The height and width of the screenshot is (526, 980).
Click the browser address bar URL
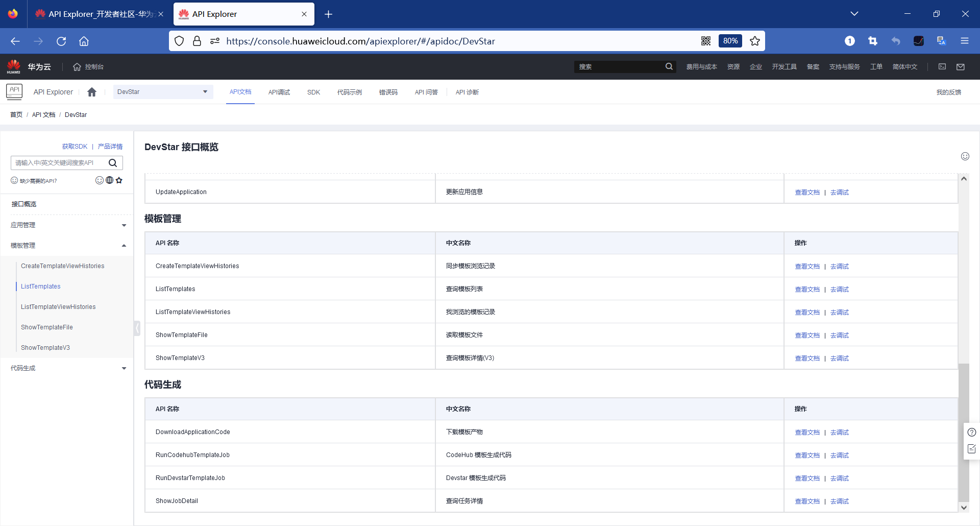point(360,41)
